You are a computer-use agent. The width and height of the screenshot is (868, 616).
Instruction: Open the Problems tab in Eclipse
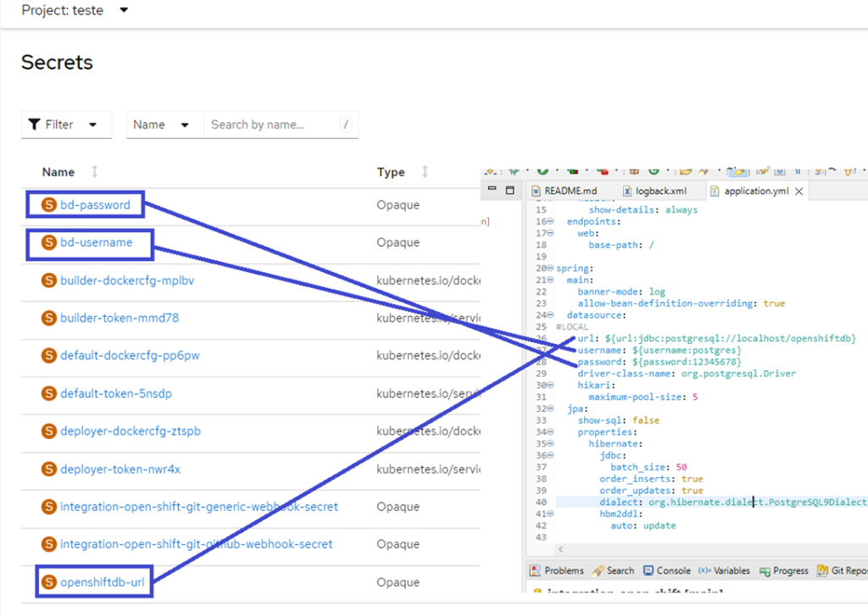(557, 570)
